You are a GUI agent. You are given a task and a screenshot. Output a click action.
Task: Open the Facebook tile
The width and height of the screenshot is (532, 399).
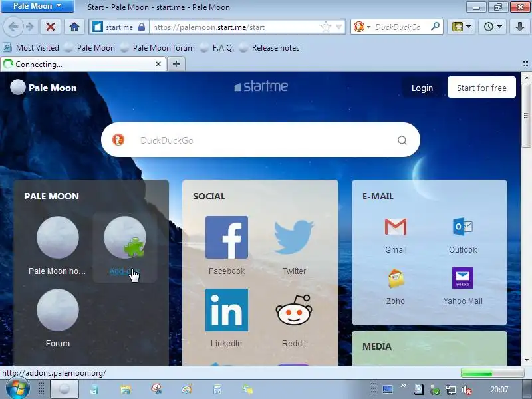tap(227, 246)
